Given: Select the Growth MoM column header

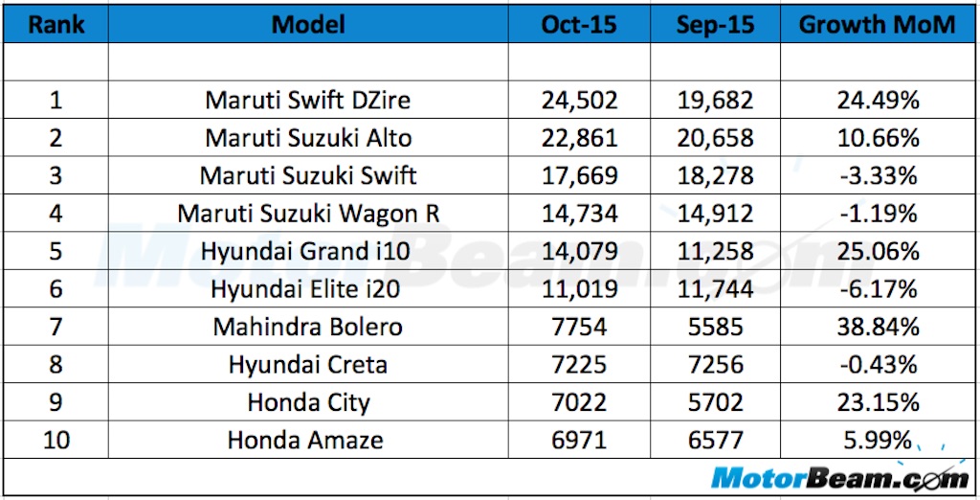Looking at the screenshot, I should coord(877,25).
